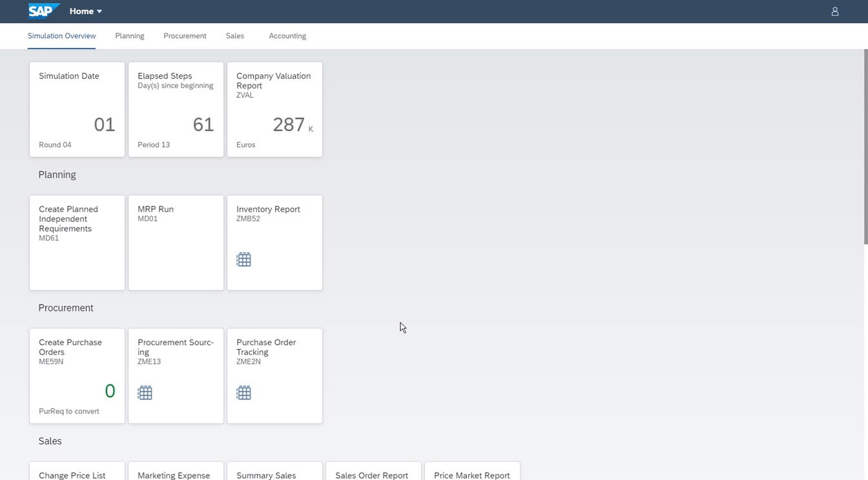Open the MRP Run MD01 tile
This screenshot has height=480, width=868.
pos(176,243)
